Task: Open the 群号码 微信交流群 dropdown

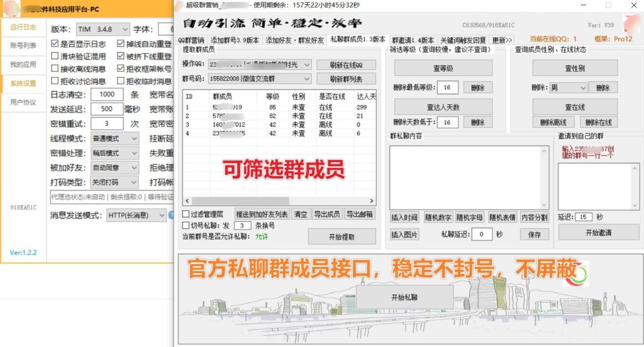Action: (x=260, y=79)
